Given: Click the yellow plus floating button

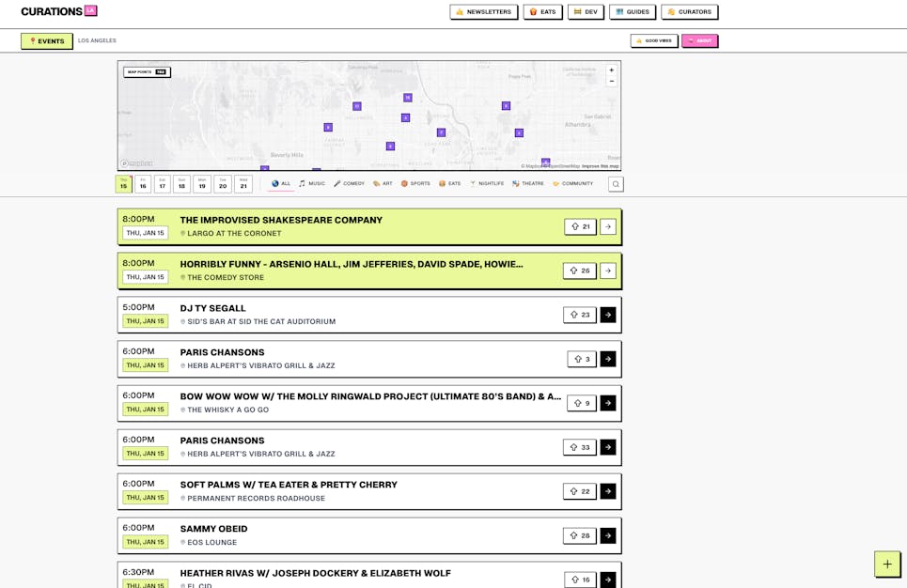Looking at the screenshot, I should pyautogui.click(x=886, y=564).
